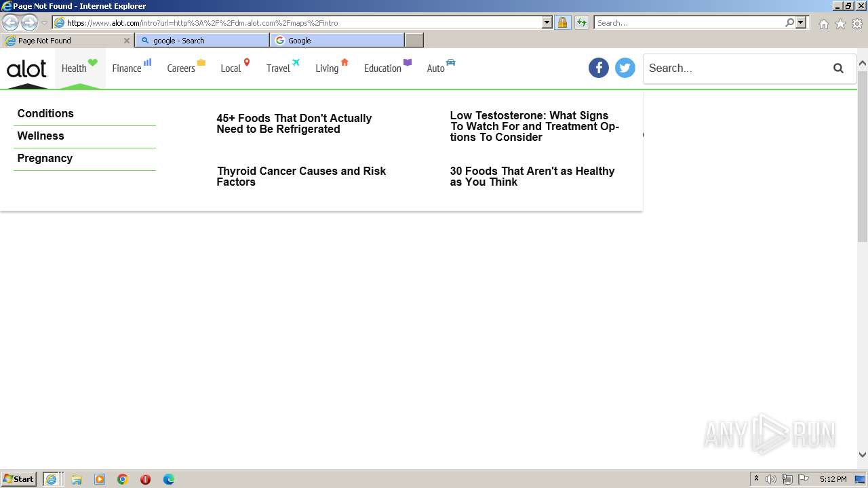
Task: Click the Show desktop button
Action: (x=861, y=479)
